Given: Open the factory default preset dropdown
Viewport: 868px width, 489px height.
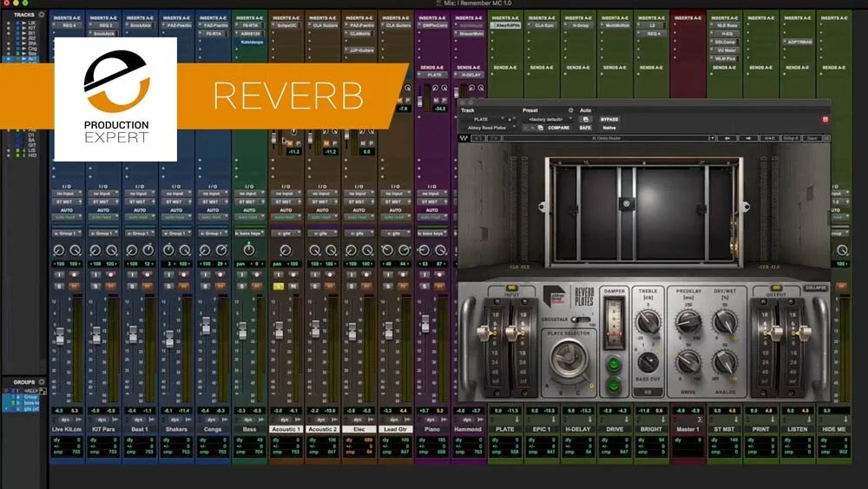Looking at the screenshot, I should (x=548, y=119).
